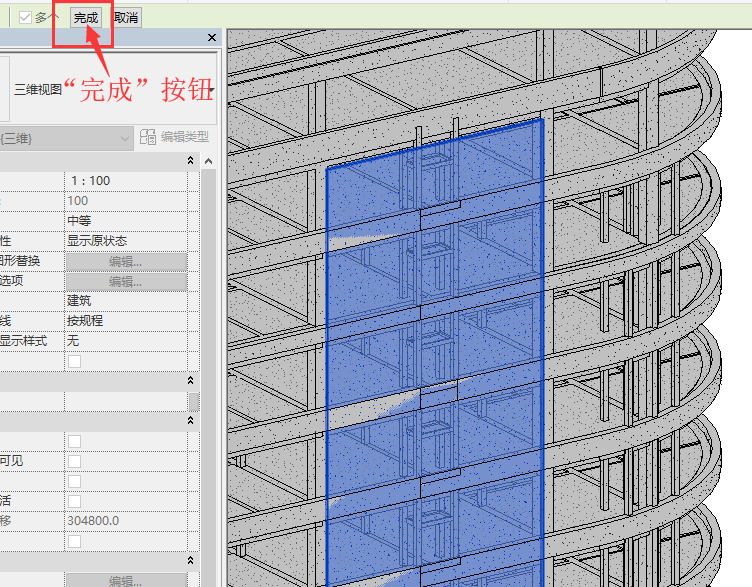
Task: Toggle checkbox below 显示样式 row
Action: pos(74,361)
